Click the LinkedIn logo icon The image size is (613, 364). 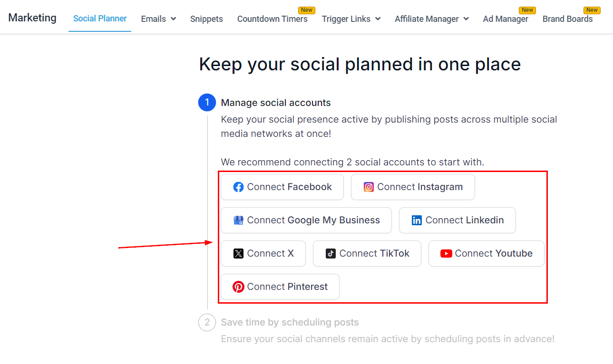417,220
